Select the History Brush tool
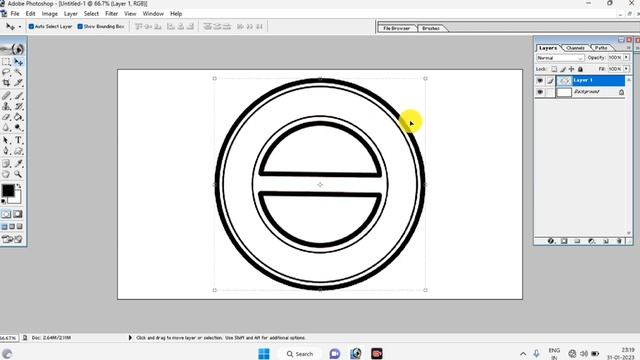640x360 pixels. pyautogui.click(x=18, y=107)
